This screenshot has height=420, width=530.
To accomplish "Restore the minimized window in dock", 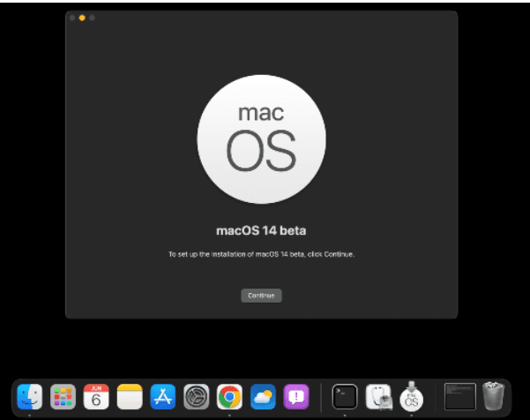I will point(459,396).
